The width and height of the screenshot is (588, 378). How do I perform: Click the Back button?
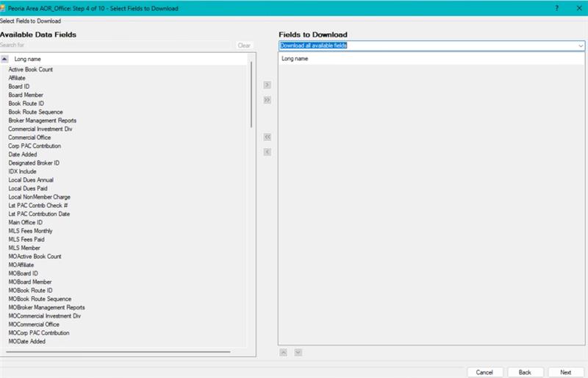coord(525,372)
